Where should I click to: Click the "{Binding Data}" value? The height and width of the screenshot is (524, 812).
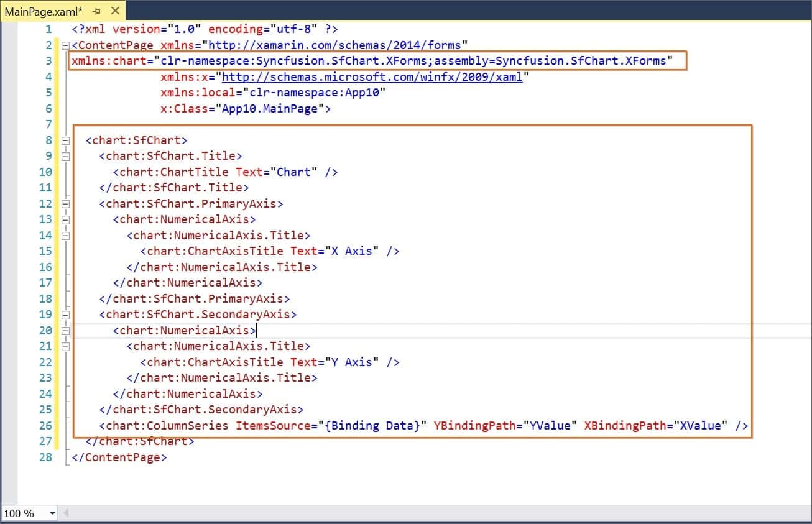(372, 426)
